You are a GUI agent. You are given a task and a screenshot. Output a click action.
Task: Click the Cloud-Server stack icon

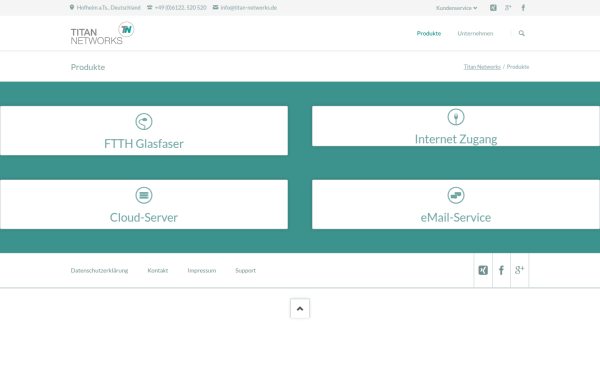pos(144,195)
